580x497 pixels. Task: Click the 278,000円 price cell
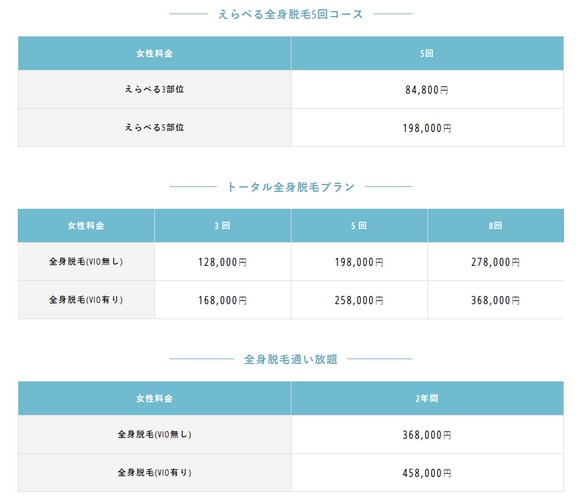(495, 262)
